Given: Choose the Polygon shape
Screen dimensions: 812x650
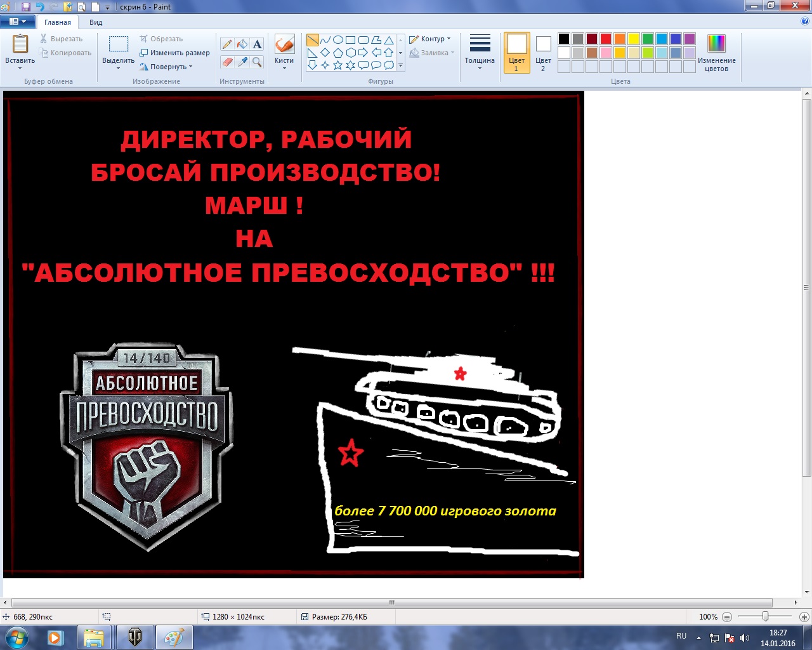Looking at the screenshot, I should click(x=376, y=40).
